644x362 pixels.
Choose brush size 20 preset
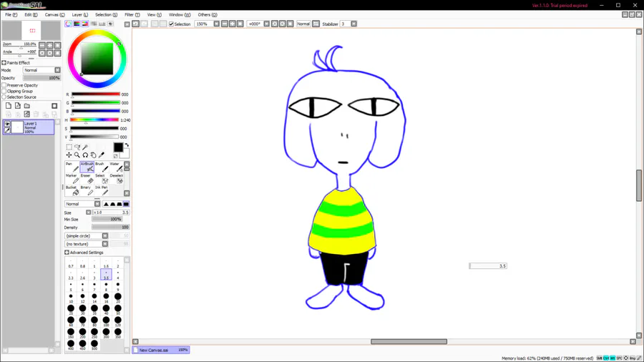118,298
